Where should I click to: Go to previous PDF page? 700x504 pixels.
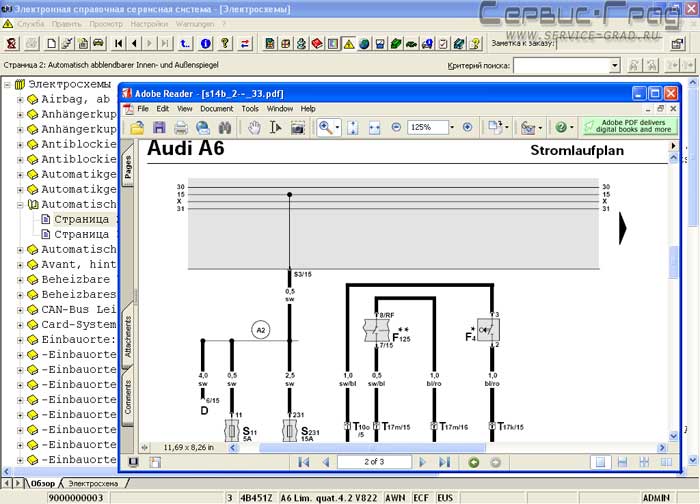pos(325,462)
